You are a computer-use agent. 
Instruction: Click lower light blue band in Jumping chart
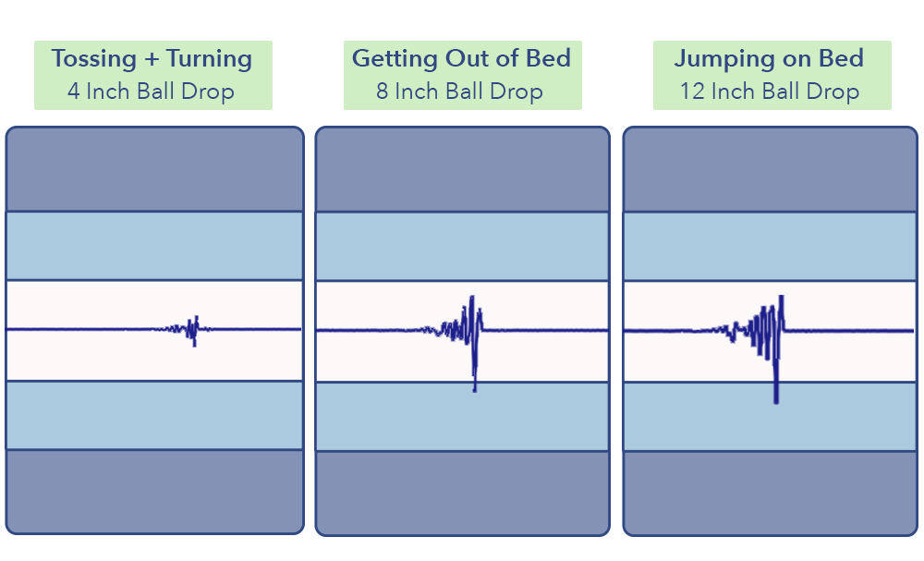[x=771, y=417]
